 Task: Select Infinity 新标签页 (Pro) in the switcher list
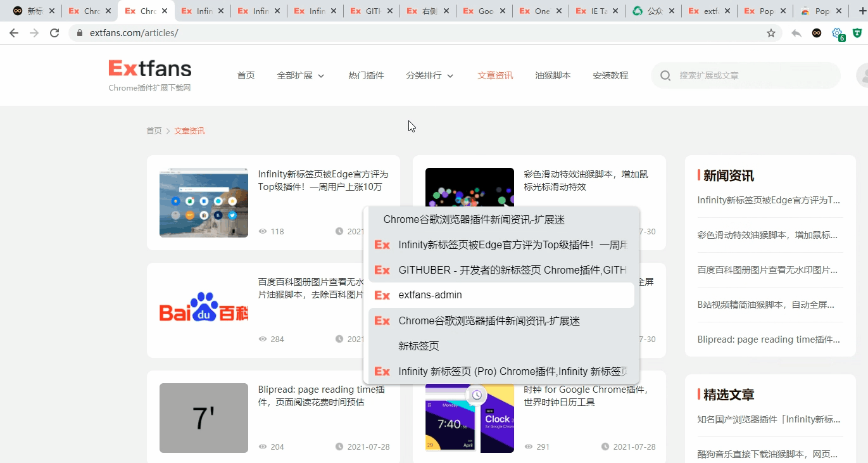(x=501, y=371)
